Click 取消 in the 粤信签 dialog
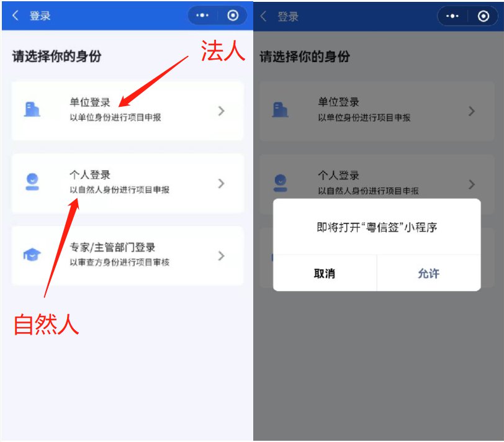This screenshot has width=504, height=442. coord(325,274)
